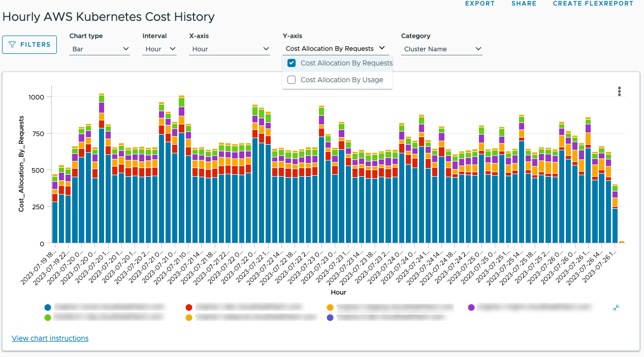Viewport: 644px width, 357px height.
Task: Click the funnel icon in FILTERS button
Action: click(x=12, y=45)
